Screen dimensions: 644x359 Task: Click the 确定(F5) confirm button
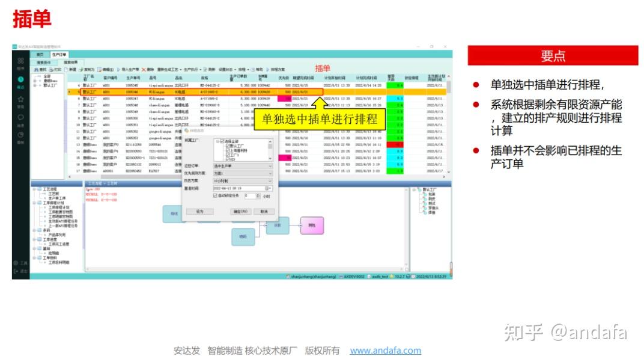click(240, 211)
